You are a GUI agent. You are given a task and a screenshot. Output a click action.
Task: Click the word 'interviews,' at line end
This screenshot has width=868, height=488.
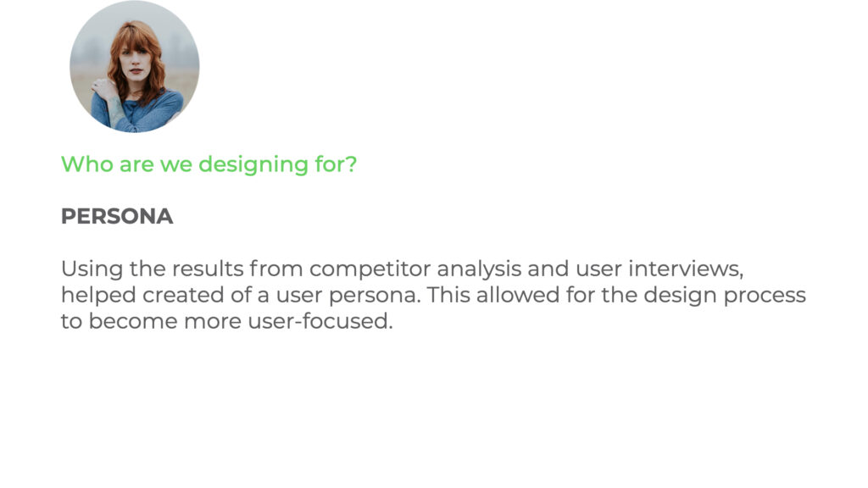pos(686,269)
